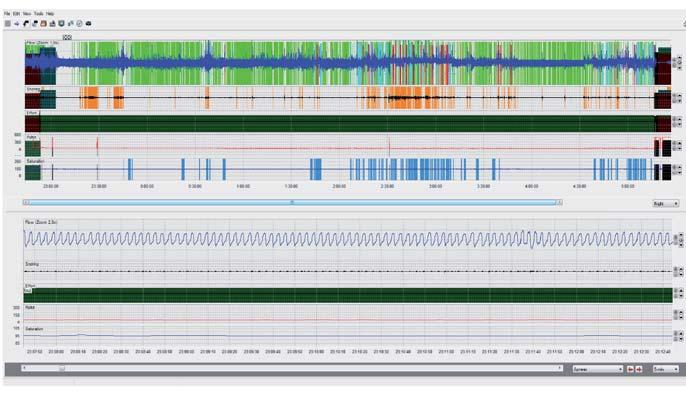Open the wide dropdown in bottom bar
The image size is (686, 398).
point(598,370)
